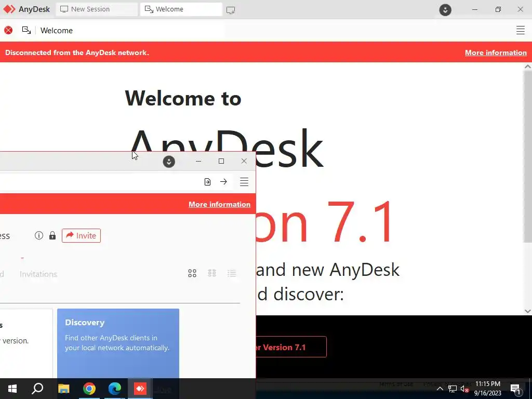
Task: Click the info circle icon
Action: (39, 235)
